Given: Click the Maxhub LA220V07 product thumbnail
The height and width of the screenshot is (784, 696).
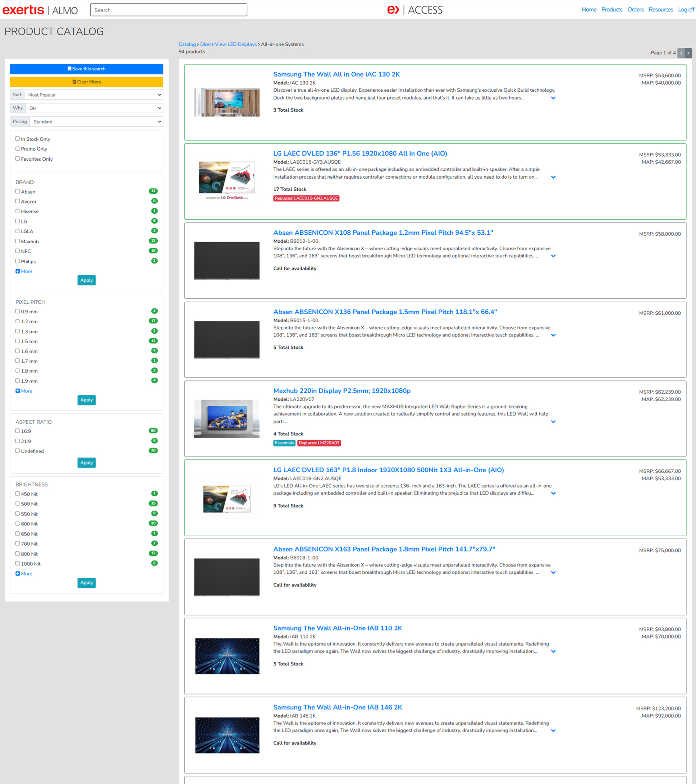Looking at the screenshot, I should pyautogui.click(x=227, y=419).
